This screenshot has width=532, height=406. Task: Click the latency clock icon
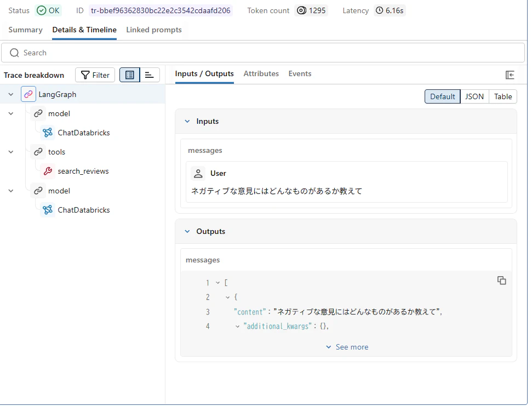379,10
